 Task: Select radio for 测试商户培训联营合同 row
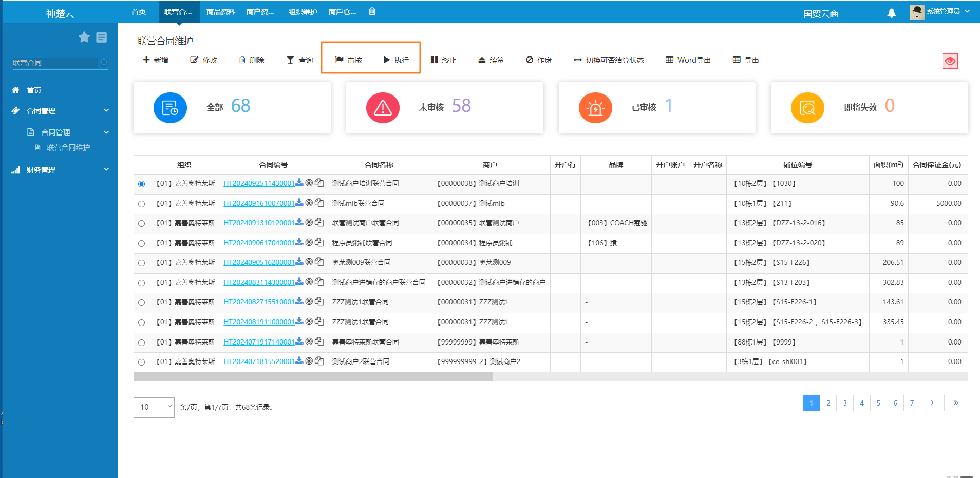[142, 184]
